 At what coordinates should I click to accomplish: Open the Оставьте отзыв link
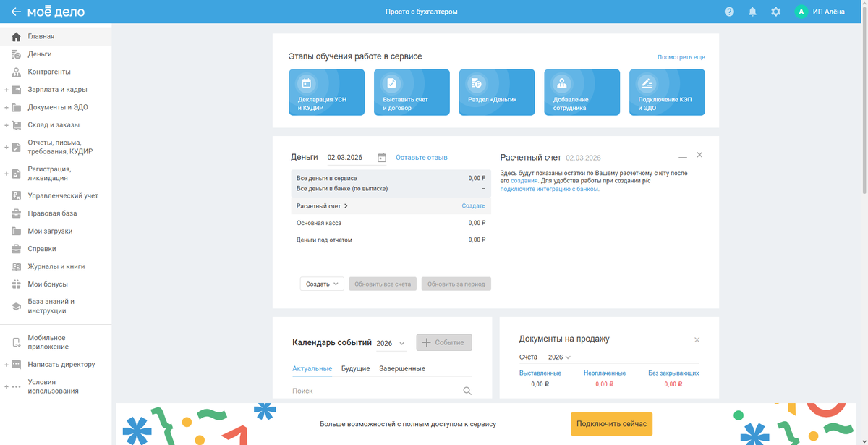[x=421, y=157]
